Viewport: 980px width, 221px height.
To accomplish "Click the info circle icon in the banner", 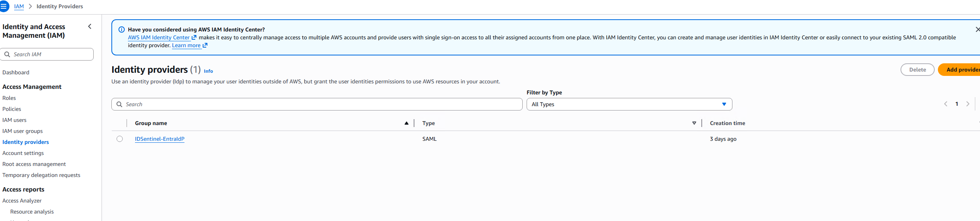I will [x=122, y=29].
